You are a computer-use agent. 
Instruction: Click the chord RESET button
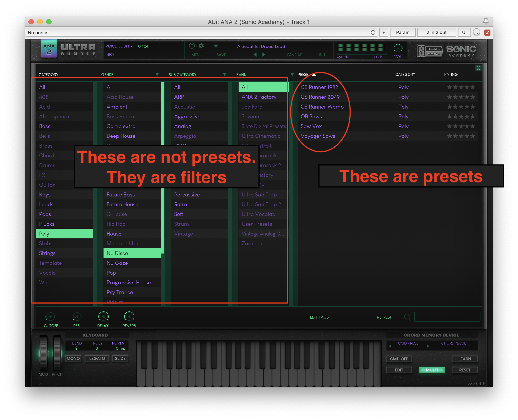(x=464, y=370)
